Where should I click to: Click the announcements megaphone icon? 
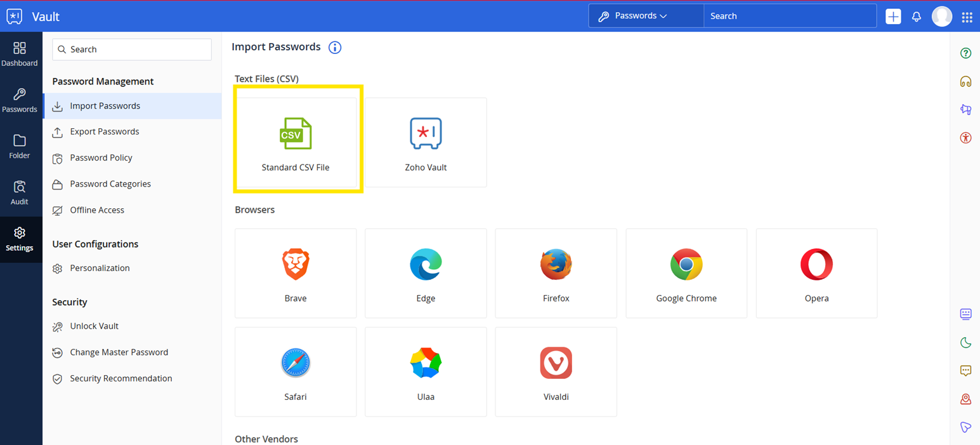[965, 109]
